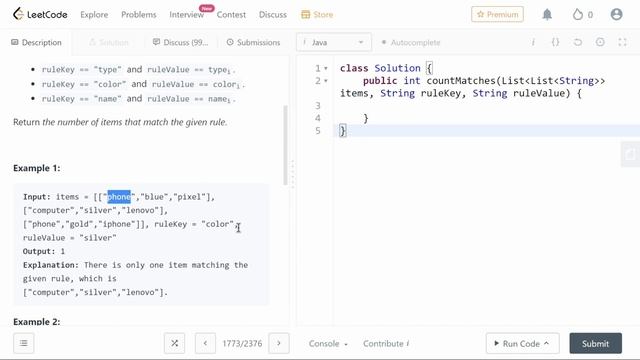Open the Interview section
Screen dimensions: 640x360
(187, 15)
